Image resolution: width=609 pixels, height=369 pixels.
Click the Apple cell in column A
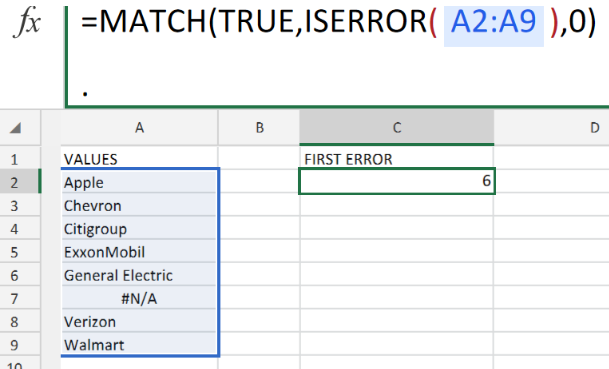[x=139, y=183]
